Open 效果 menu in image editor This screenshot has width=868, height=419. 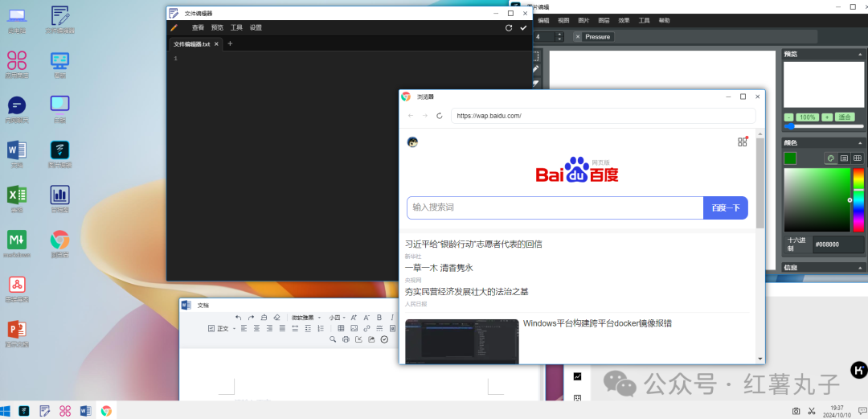(624, 20)
